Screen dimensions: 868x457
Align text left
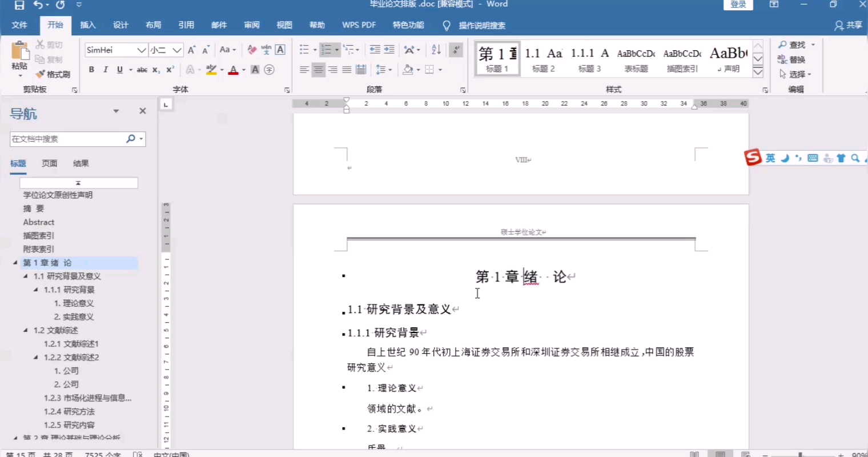coord(304,70)
